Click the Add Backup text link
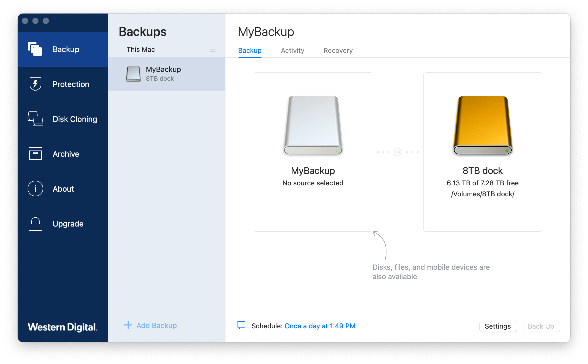The height and width of the screenshot is (364, 588). (157, 325)
